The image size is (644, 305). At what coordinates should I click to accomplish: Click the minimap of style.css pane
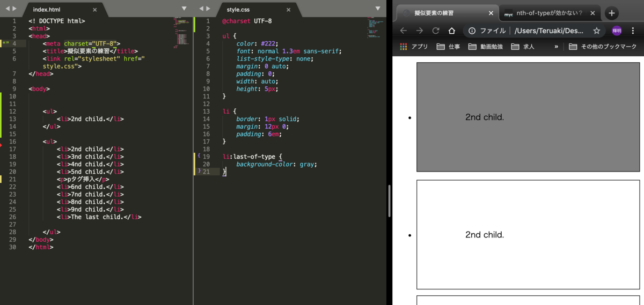(x=374, y=27)
